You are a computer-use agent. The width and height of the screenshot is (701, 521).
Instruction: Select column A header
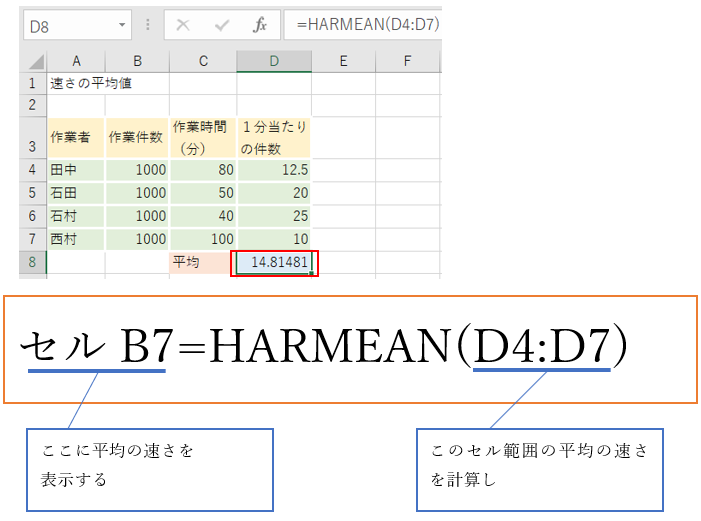click(x=76, y=62)
